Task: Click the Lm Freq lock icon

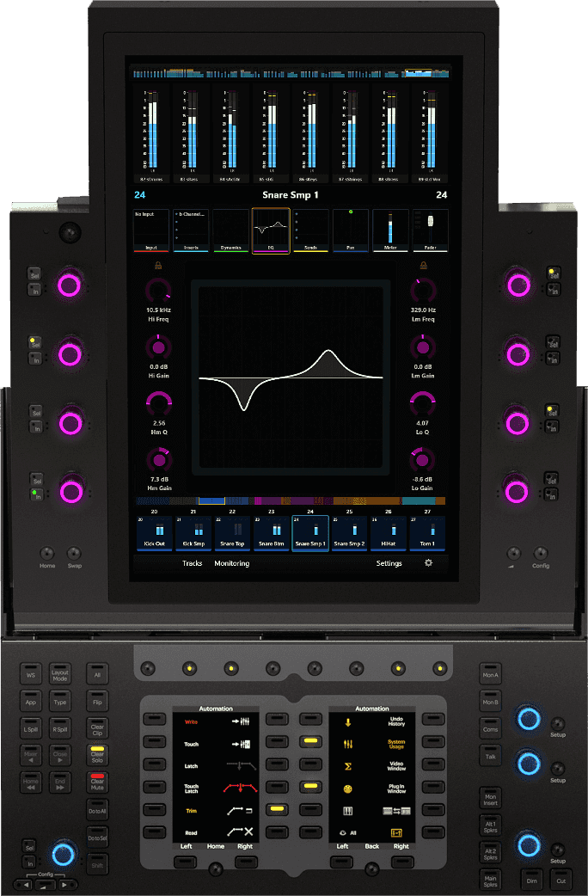Action: point(423,267)
